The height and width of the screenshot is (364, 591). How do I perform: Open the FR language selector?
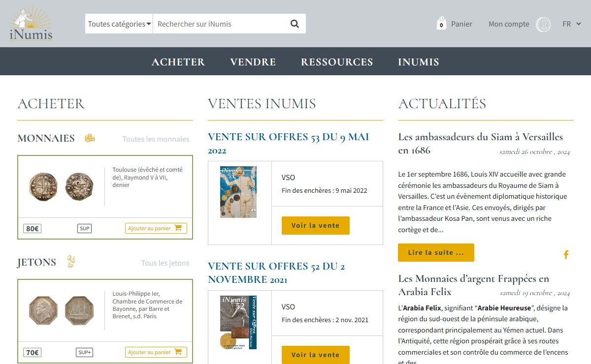[572, 24]
